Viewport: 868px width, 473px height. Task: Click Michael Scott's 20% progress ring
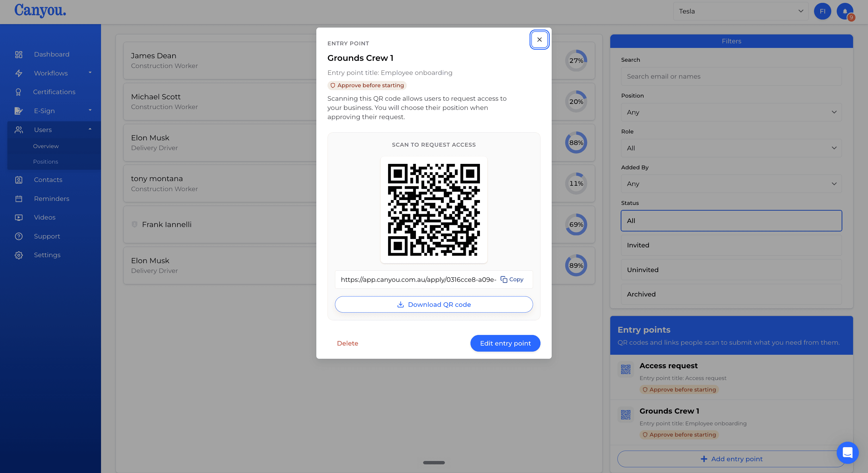pos(576,101)
